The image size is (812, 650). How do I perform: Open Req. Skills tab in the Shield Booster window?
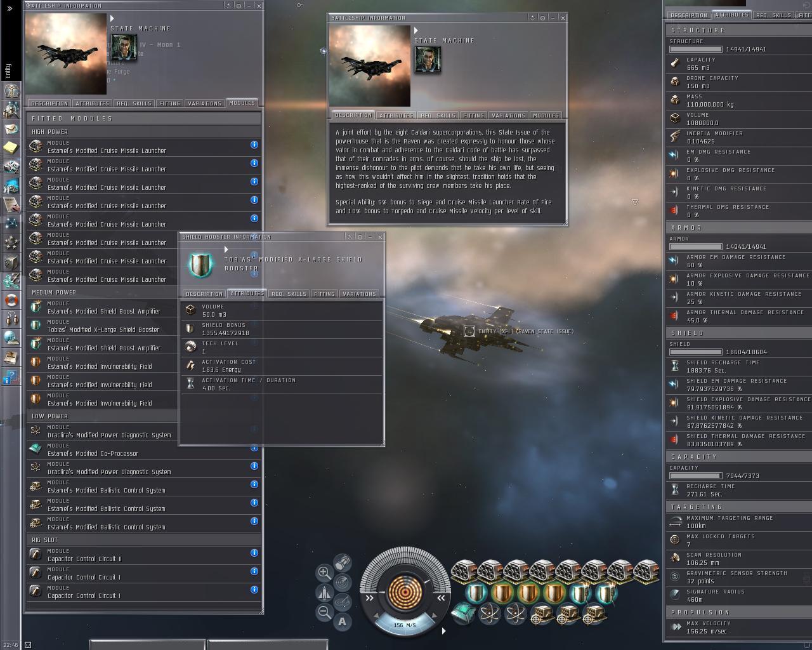(x=289, y=294)
